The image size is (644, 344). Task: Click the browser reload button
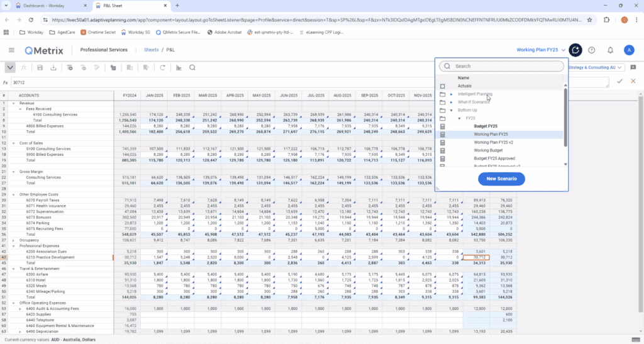(31, 19)
